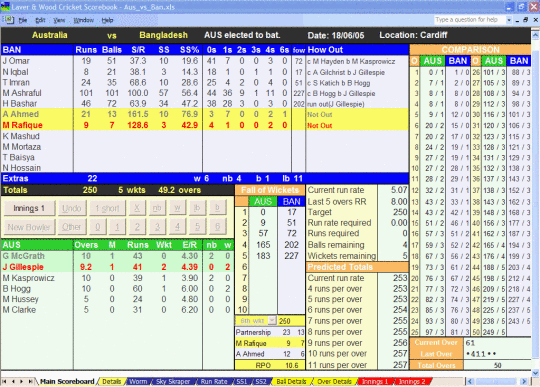This screenshot has height=387, width=540.
Task: Open the Window menu
Action: pos(83,20)
